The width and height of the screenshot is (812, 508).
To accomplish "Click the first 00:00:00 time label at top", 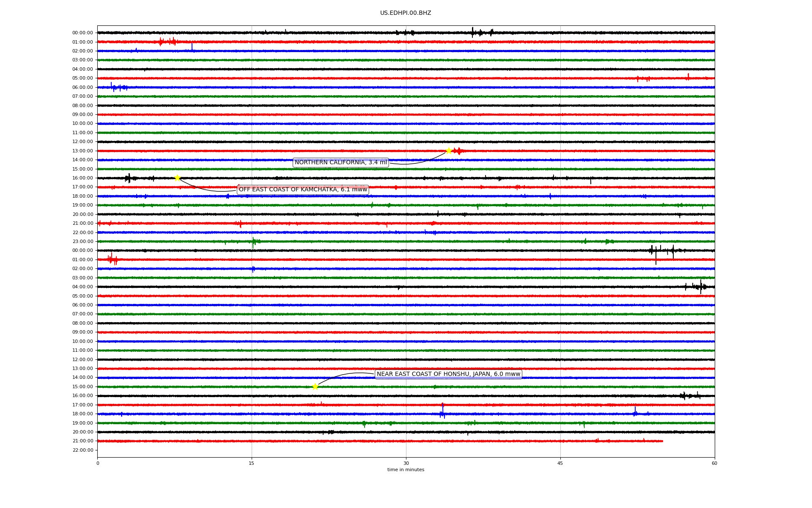I will (x=82, y=33).
